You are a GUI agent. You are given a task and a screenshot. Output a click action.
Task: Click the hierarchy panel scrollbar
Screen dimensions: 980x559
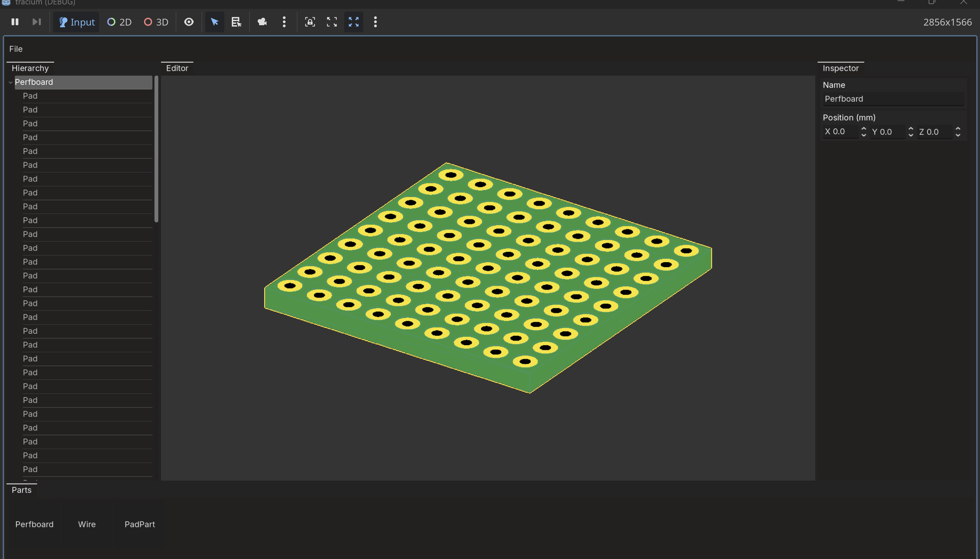156,149
